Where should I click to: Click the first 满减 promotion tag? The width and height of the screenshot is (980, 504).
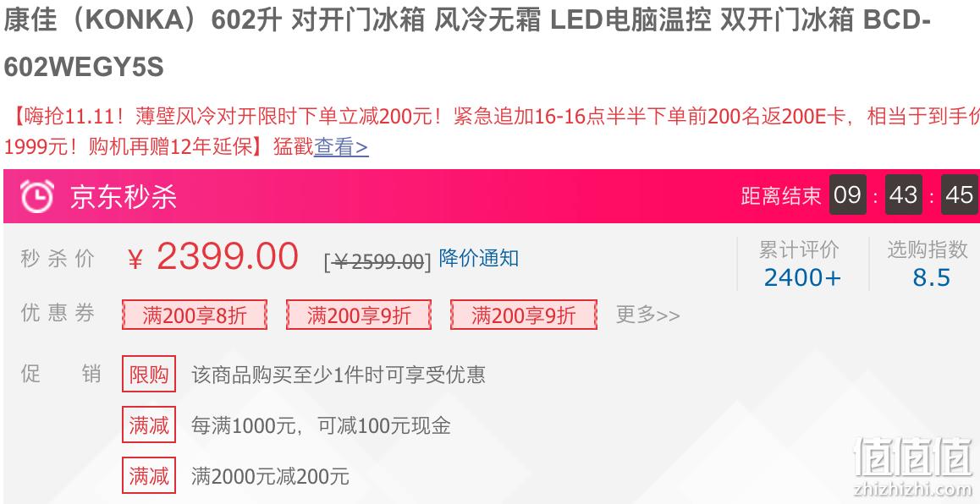149,425
